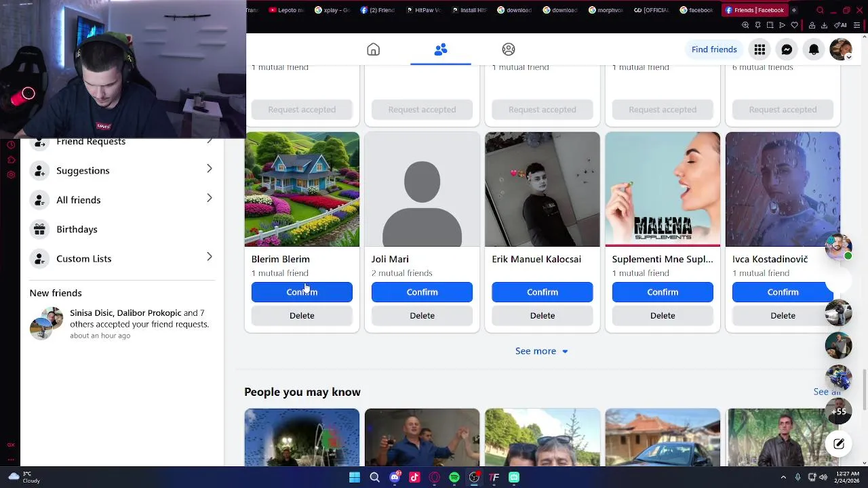Switch to the [OFFICIAL browser tab
The image size is (868, 488).
click(x=652, y=10)
